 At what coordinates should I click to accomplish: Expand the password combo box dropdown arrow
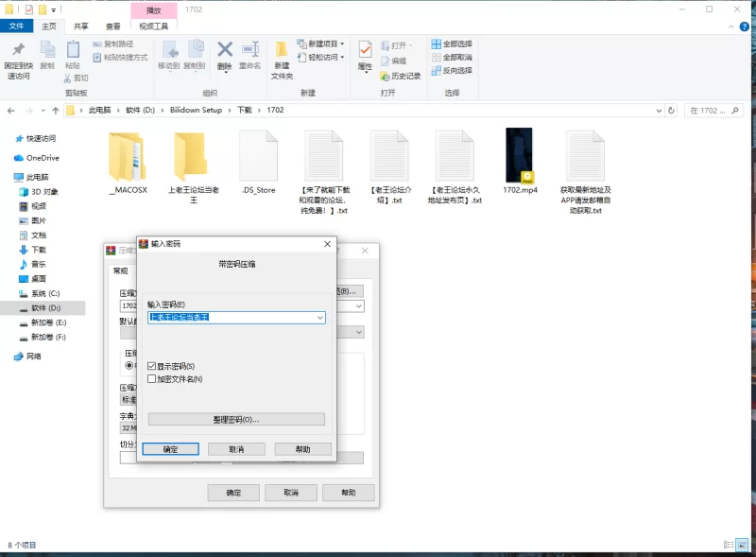(x=320, y=318)
